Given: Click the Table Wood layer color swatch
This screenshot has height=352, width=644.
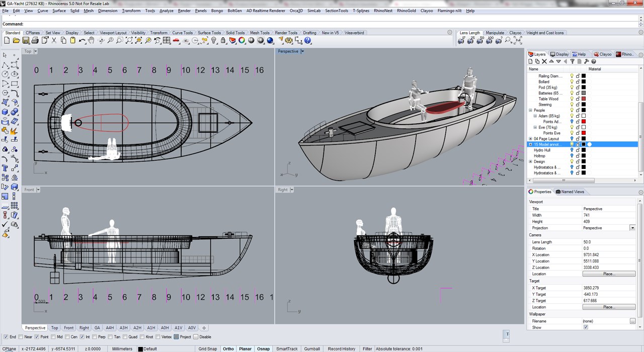Looking at the screenshot, I should [x=584, y=99].
